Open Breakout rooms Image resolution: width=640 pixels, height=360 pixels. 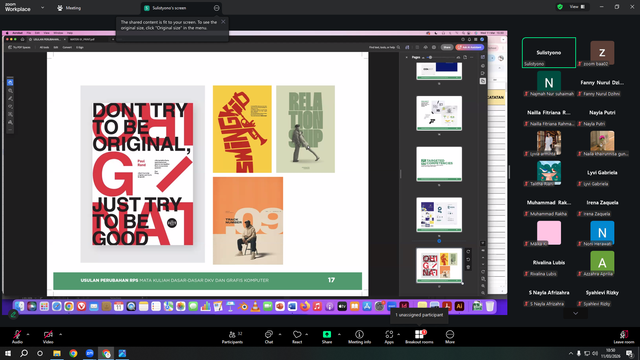pos(419,337)
